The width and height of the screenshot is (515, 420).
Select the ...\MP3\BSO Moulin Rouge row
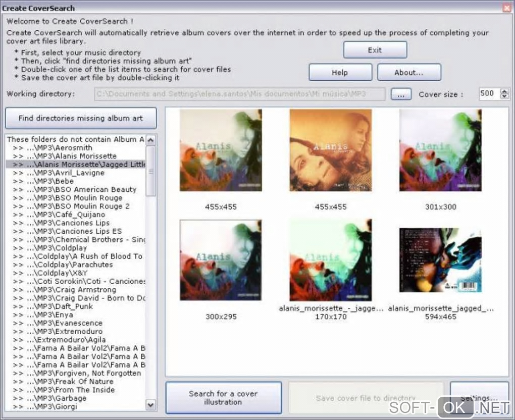coord(76,198)
